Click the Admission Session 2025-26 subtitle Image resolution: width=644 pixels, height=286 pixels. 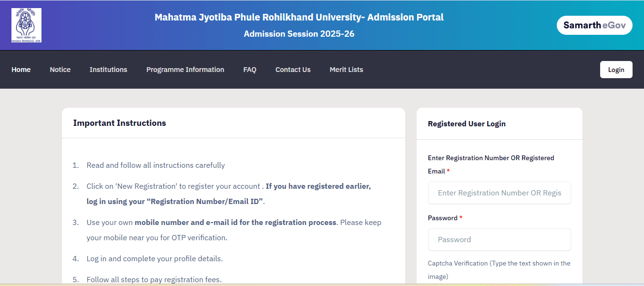[299, 34]
